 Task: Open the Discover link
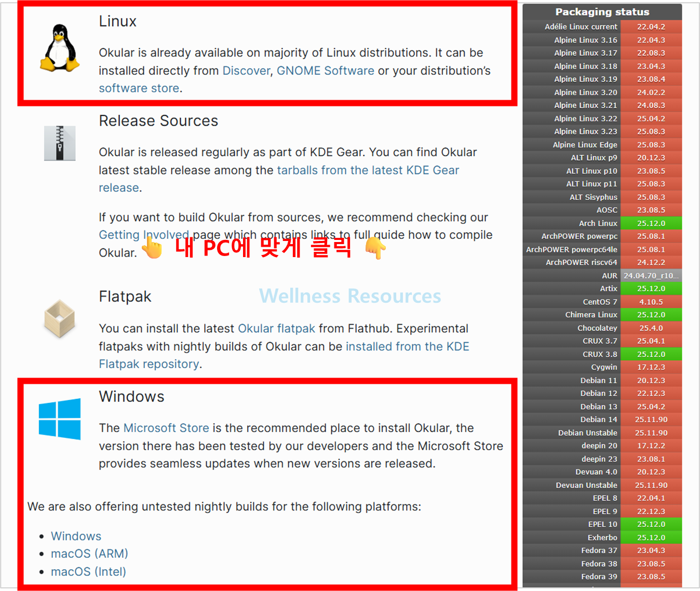[x=247, y=71]
